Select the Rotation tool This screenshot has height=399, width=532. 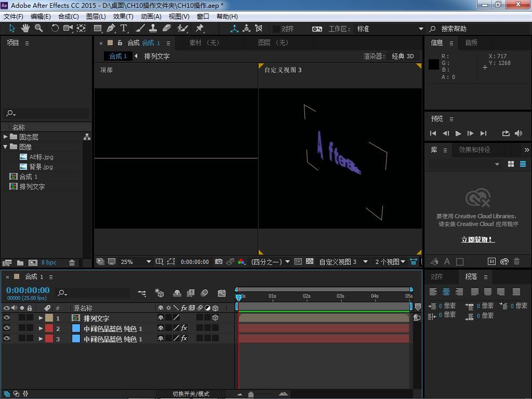click(x=55, y=29)
